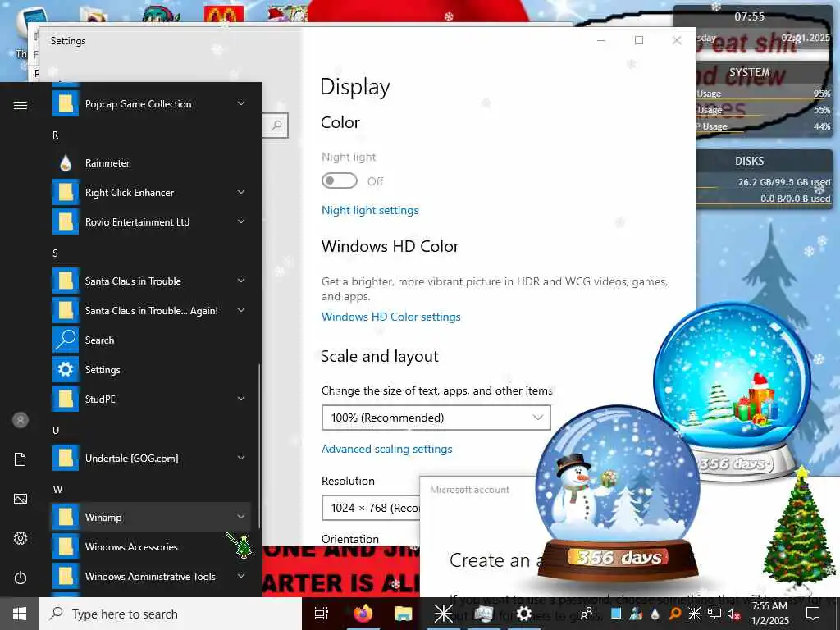Jump to letter U section header

(55, 430)
